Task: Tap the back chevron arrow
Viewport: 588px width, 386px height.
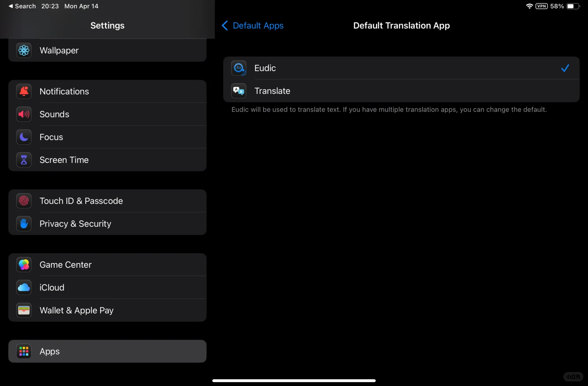Action: pos(225,25)
